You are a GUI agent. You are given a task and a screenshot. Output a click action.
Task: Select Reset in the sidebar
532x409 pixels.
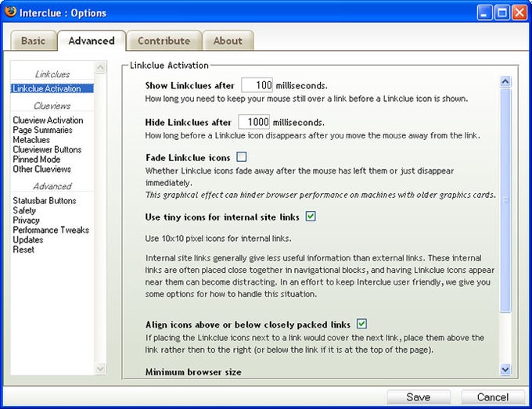point(23,250)
